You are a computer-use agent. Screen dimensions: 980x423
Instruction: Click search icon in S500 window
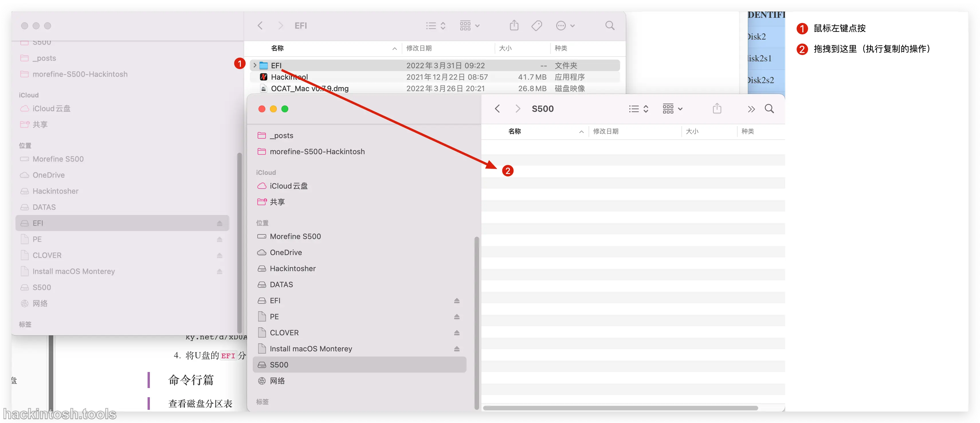769,109
